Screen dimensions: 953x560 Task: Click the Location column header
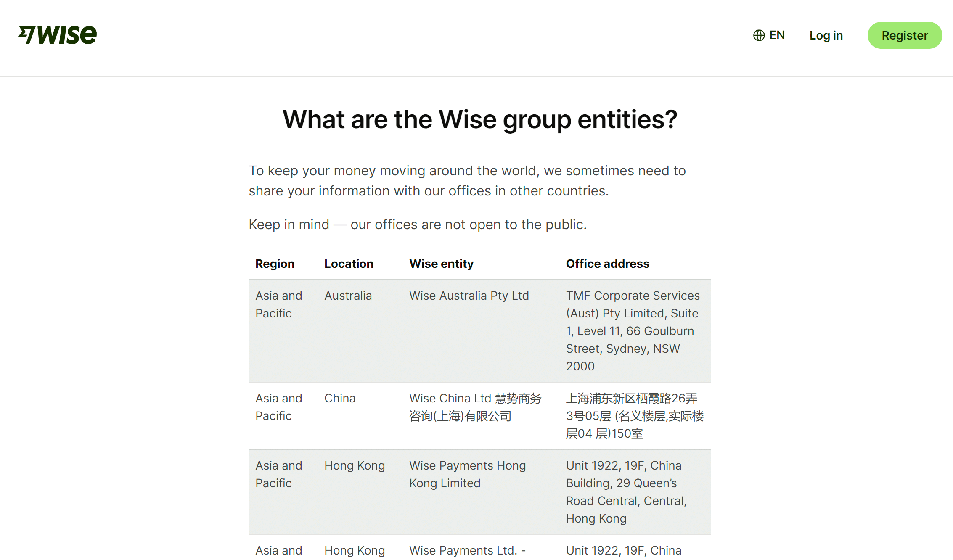(349, 264)
